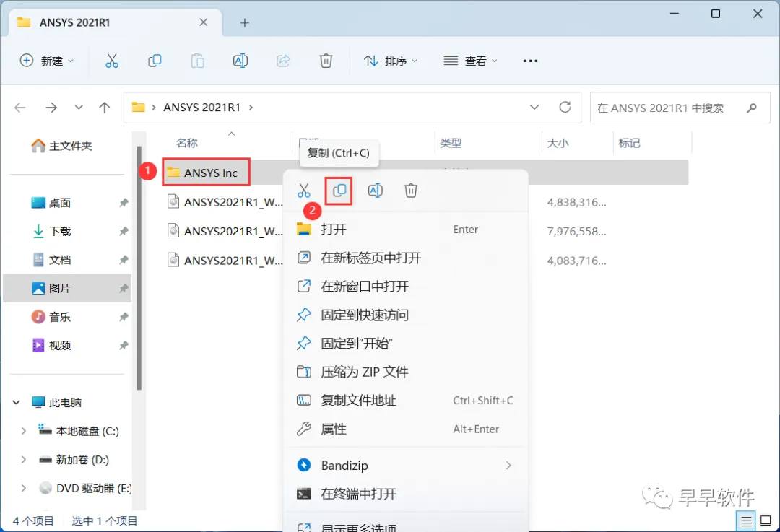This screenshot has width=780, height=532.
Task: Click Copy icon in context menu
Action: click(x=339, y=191)
